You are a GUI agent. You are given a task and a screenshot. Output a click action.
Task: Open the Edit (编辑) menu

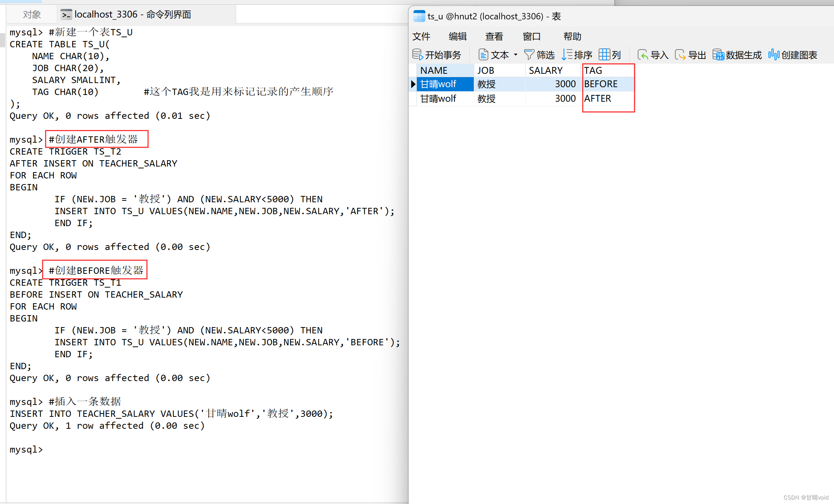[458, 37]
